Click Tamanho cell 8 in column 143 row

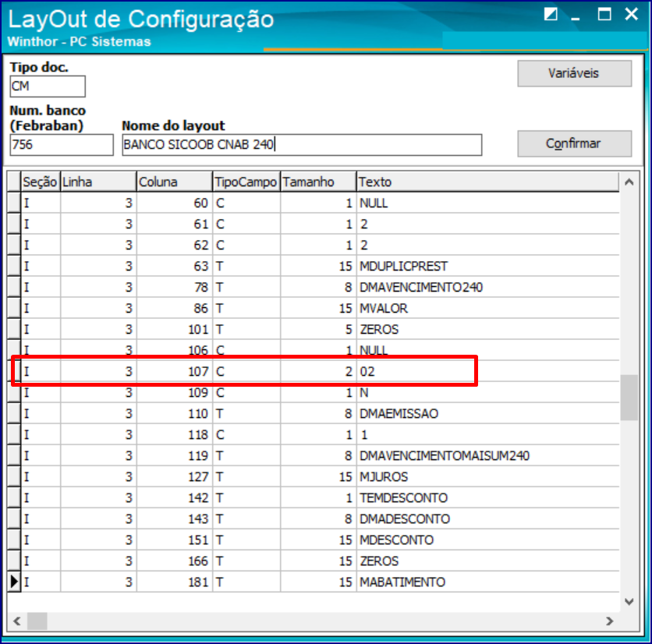(318, 518)
